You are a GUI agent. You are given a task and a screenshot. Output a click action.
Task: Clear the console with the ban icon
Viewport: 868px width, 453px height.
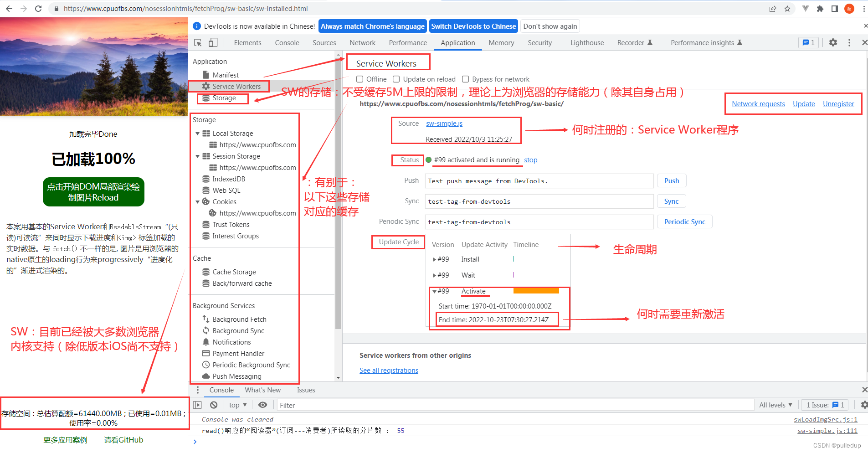click(x=214, y=405)
